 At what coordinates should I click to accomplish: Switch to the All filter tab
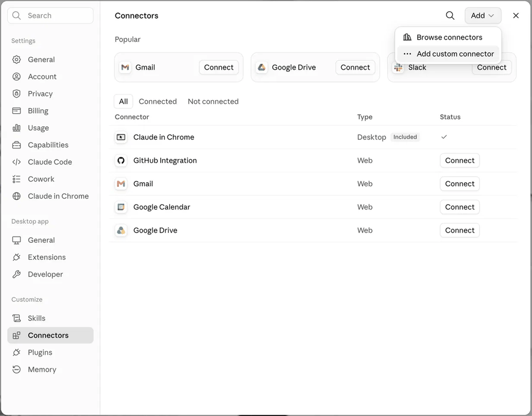click(123, 101)
